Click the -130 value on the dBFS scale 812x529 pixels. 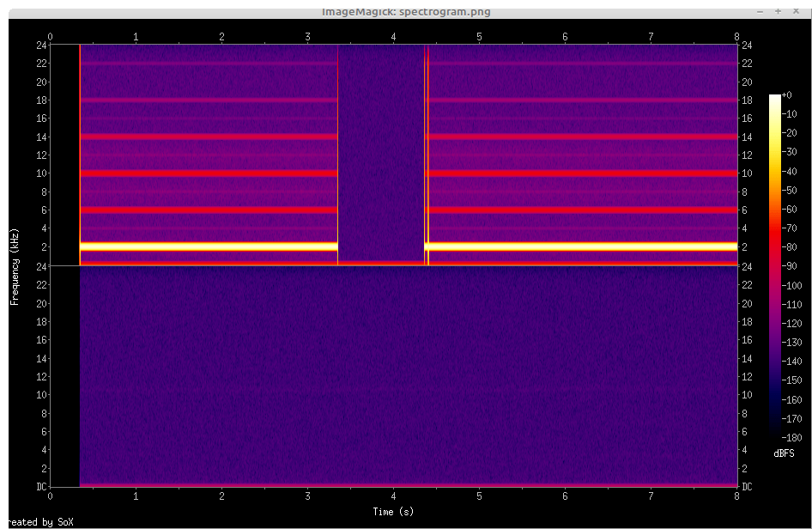(791, 343)
